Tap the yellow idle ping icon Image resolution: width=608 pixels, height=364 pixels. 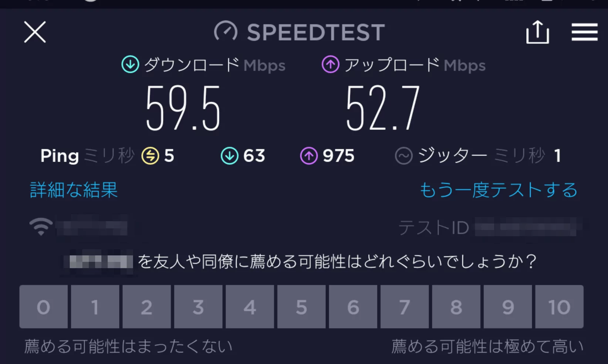(150, 156)
